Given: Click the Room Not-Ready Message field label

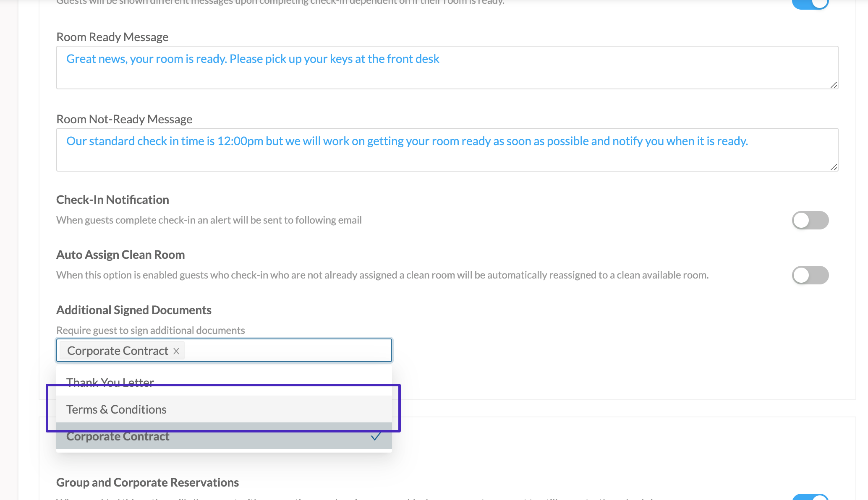Looking at the screenshot, I should pyautogui.click(x=124, y=119).
